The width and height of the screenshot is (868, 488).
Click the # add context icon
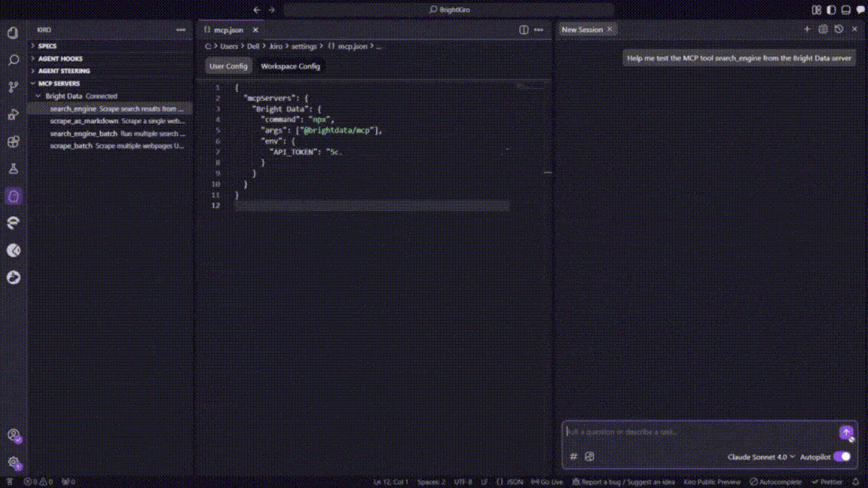point(573,456)
